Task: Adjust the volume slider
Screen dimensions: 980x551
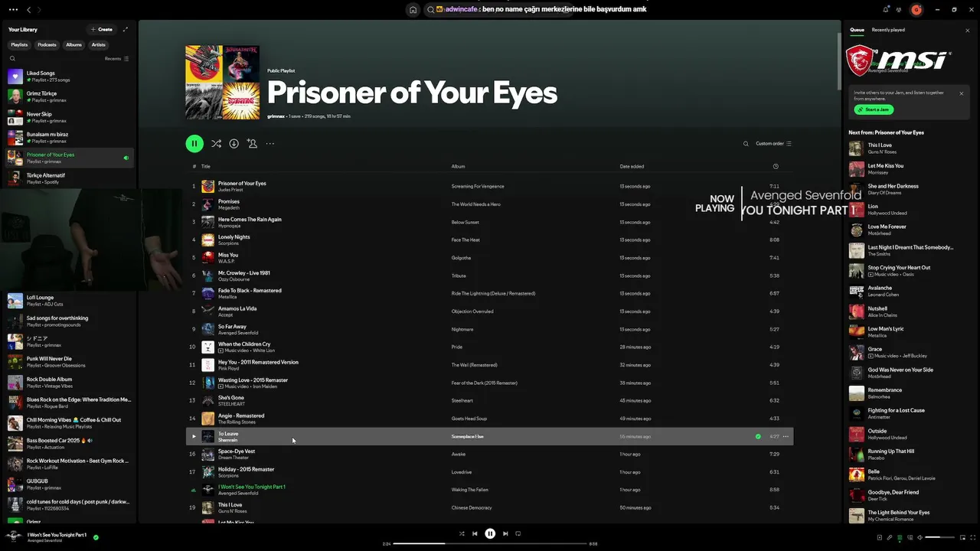Action: (939, 537)
